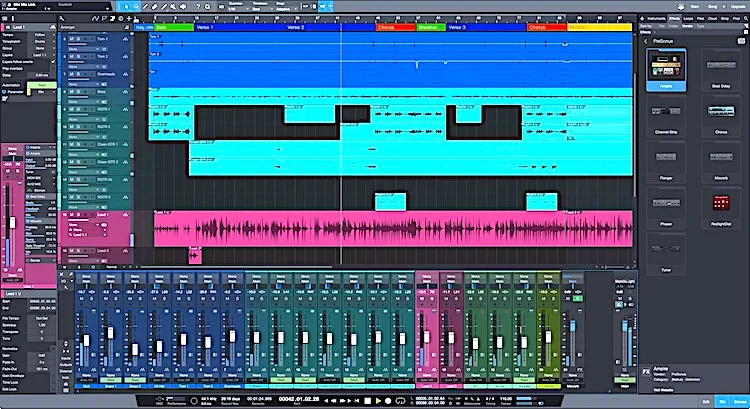The height and width of the screenshot is (409, 750).
Task: Select the Mute tool
Action: coord(174,7)
